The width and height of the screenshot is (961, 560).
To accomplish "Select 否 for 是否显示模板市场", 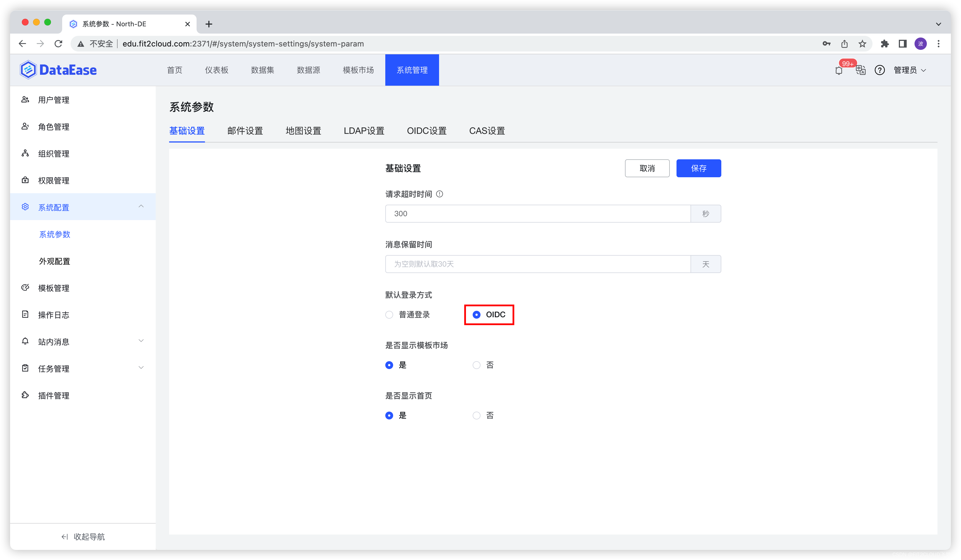I will (x=476, y=365).
